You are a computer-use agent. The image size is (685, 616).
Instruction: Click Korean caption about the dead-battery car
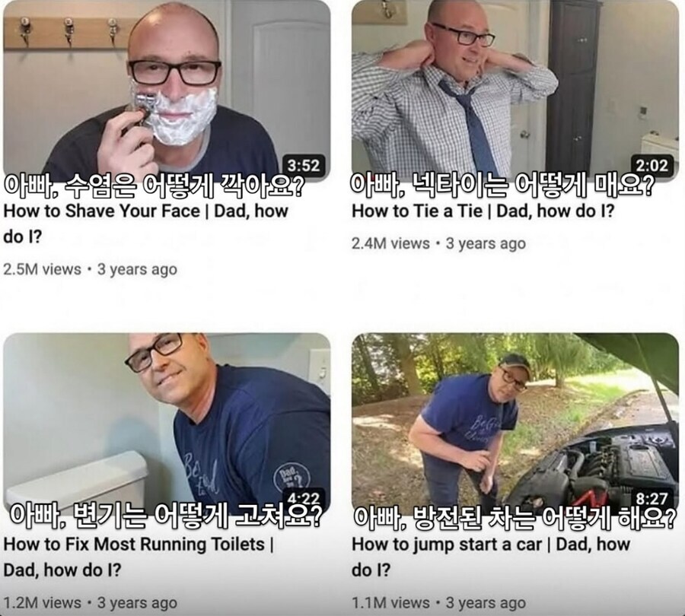515,518
